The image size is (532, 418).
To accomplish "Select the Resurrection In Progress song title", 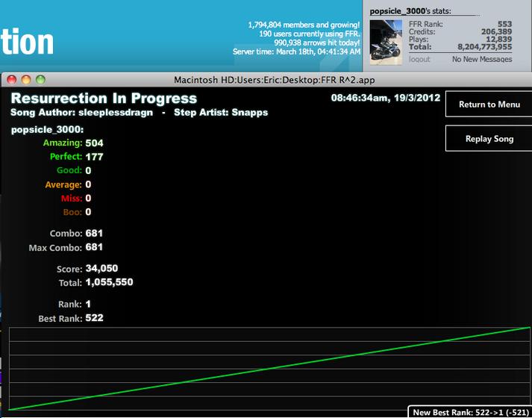I will tap(104, 99).
